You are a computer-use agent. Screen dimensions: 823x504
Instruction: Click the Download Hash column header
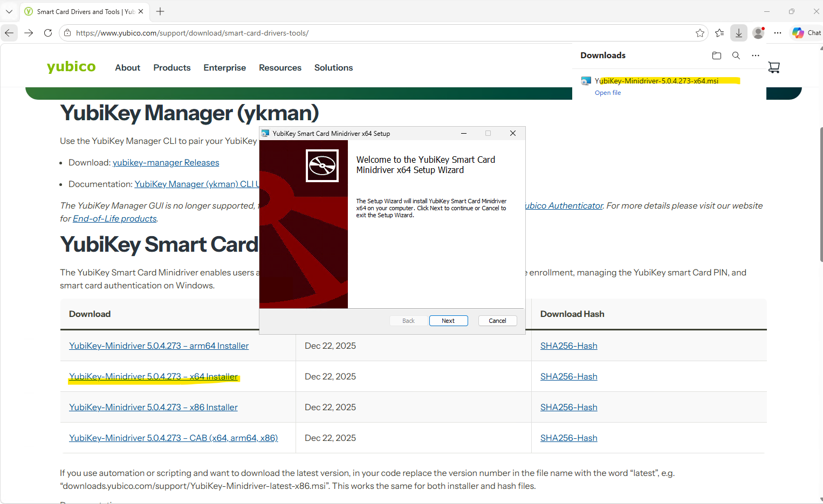coord(572,314)
